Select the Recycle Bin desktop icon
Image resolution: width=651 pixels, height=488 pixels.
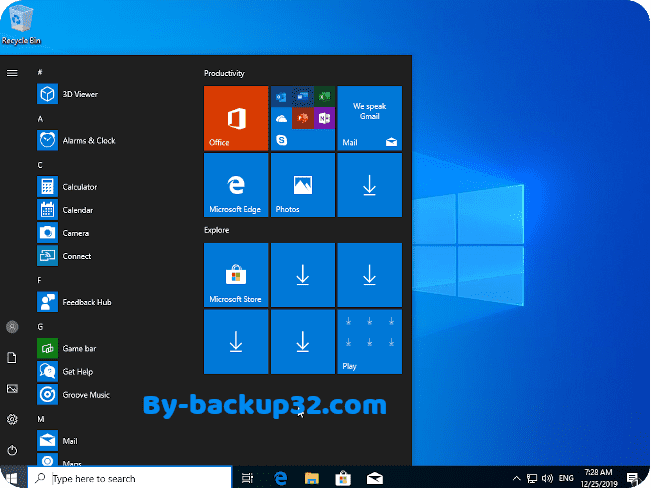click(x=21, y=24)
